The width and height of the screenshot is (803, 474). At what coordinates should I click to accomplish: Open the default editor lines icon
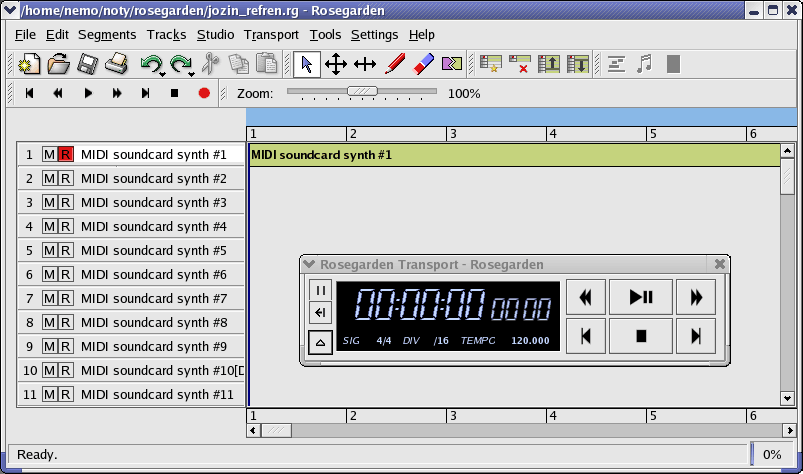pyautogui.click(x=616, y=64)
